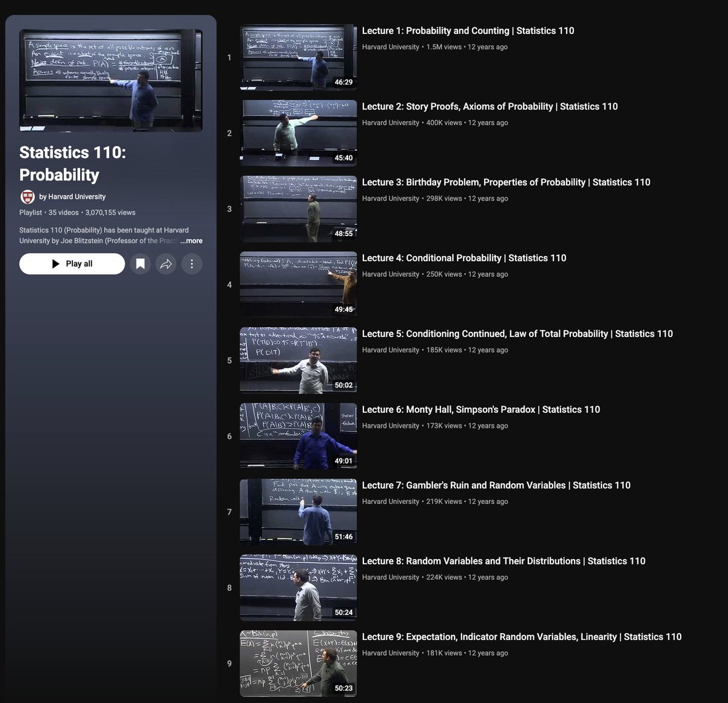Open Lecture 5 video thumbnail
The height and width of the screenshot is (703, 728).
(x=298, y=361)
